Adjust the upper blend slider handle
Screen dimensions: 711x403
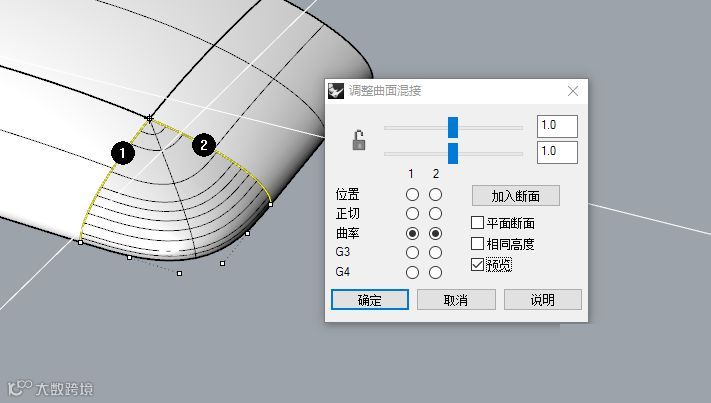click(453, 127)
